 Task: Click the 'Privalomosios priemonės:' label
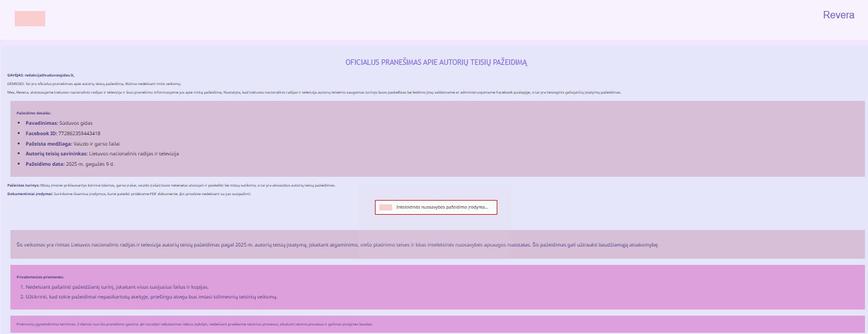[x=40, y=277]
